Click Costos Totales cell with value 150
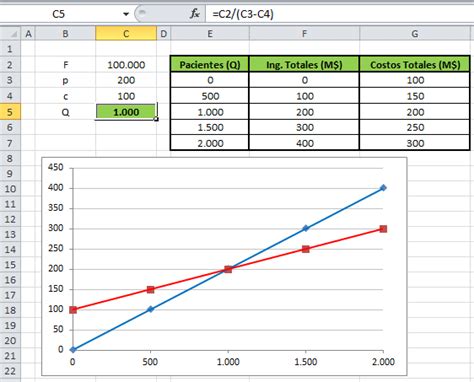 [x=415, y=96]
